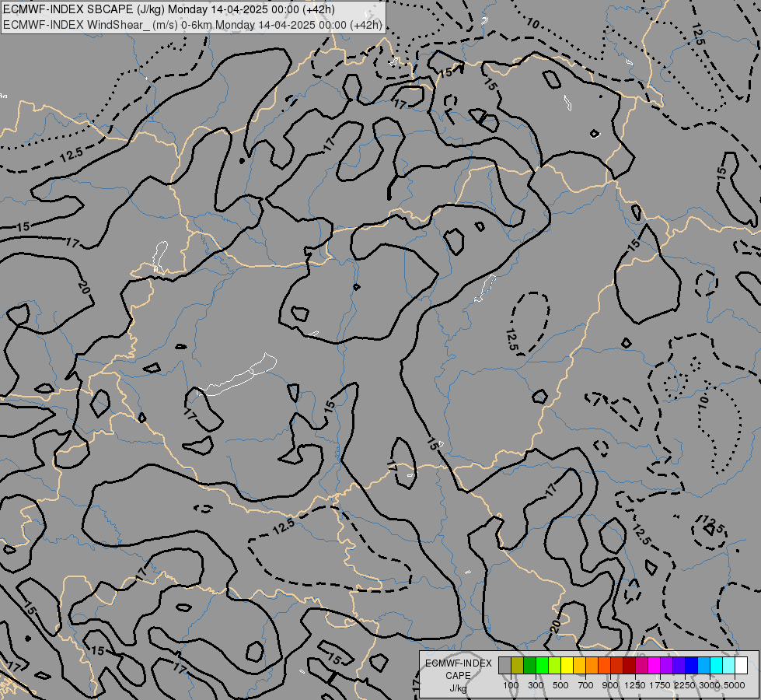
Task: Click the ECMWF-INDEX label in the legend
Action: [458, 663]
